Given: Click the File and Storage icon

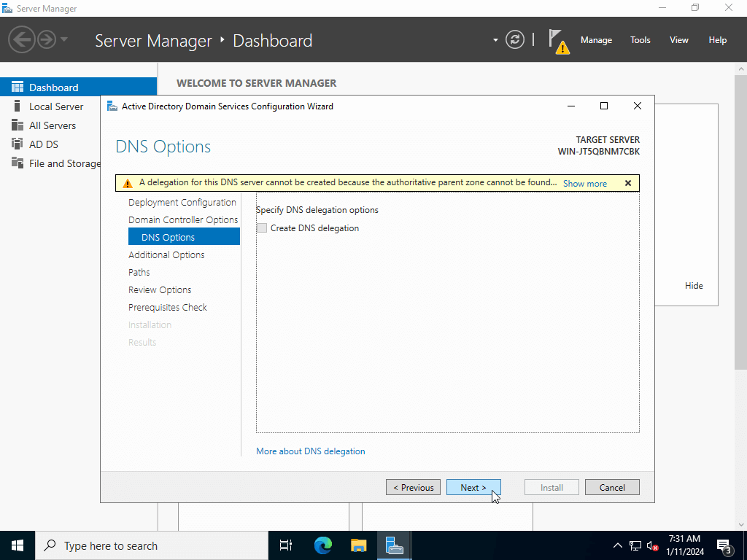Looking at the screenshot, I should tap(18, 163).
